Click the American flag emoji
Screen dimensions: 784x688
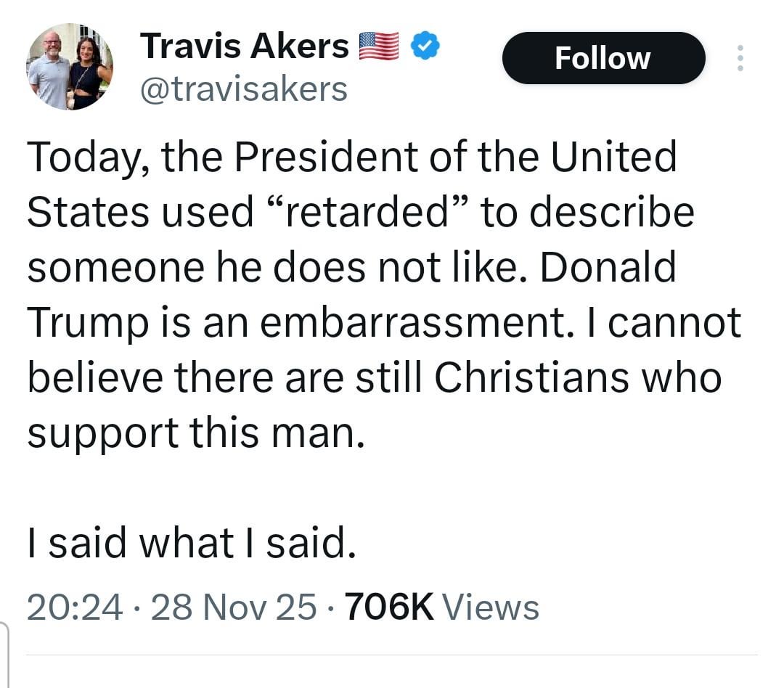(379, 46)
